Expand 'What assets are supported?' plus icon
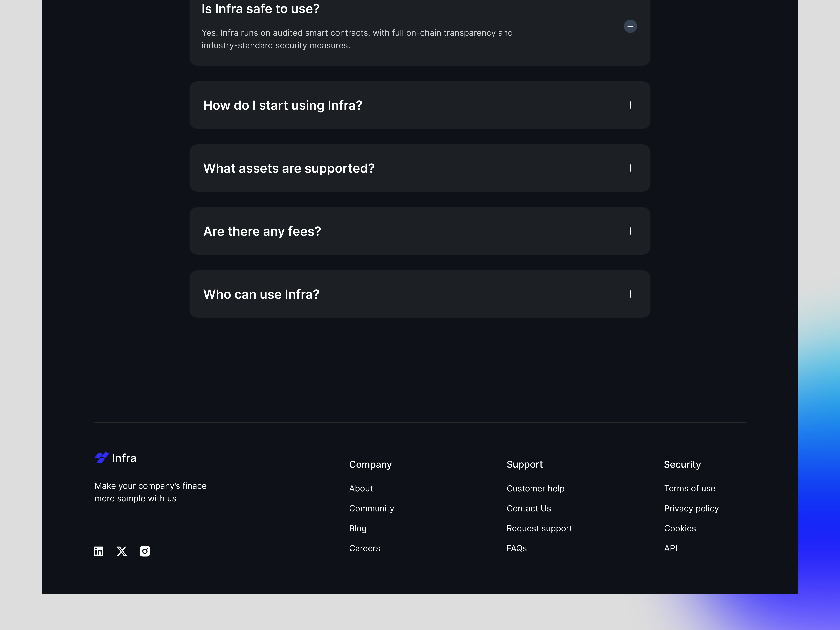 pyautogui.click(x=630, y=168)
